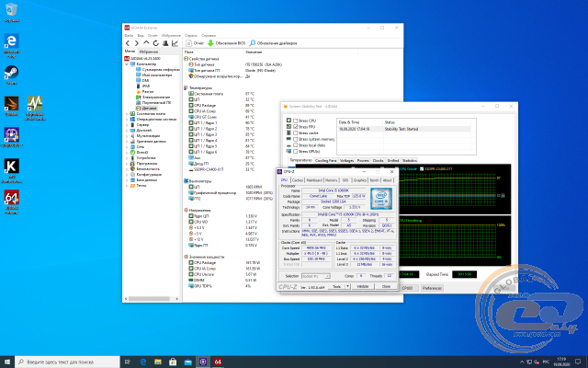
Task: Open Mail app from the taskbar
Action: point(187,362)
